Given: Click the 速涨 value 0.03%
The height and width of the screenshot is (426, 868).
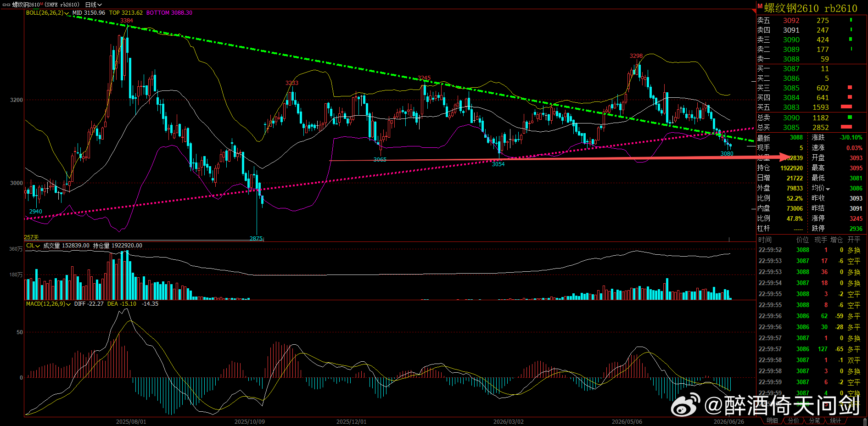Looking at the screenshot, I should point(854,148).
